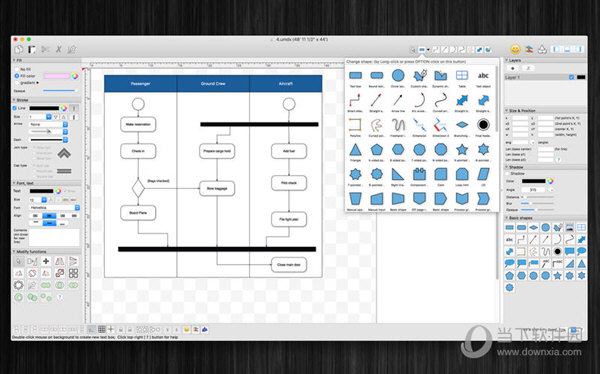
Task: Choose the Table shape in the popup
Action: coord(462,75)
